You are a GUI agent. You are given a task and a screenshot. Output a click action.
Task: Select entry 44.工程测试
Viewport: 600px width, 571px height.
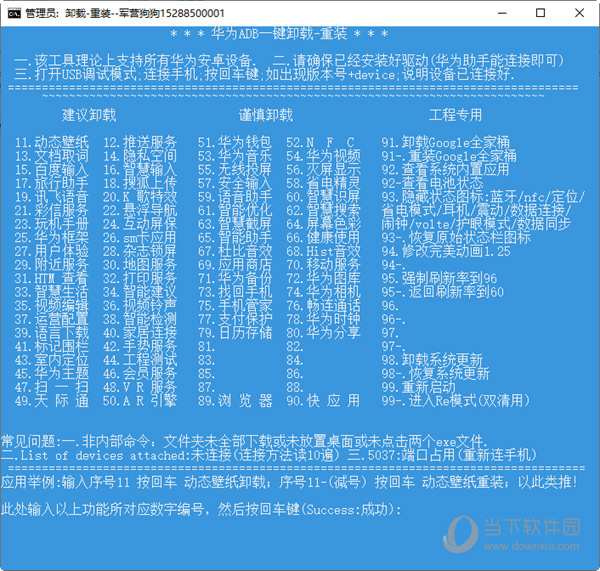pyautogui.click(x=140, y=360)
